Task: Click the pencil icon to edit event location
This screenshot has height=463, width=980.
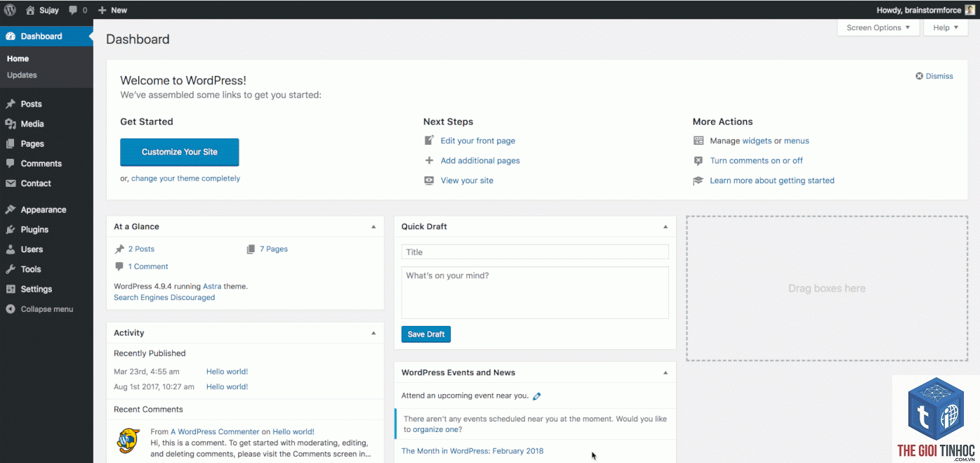Action: tap(537, 396)
